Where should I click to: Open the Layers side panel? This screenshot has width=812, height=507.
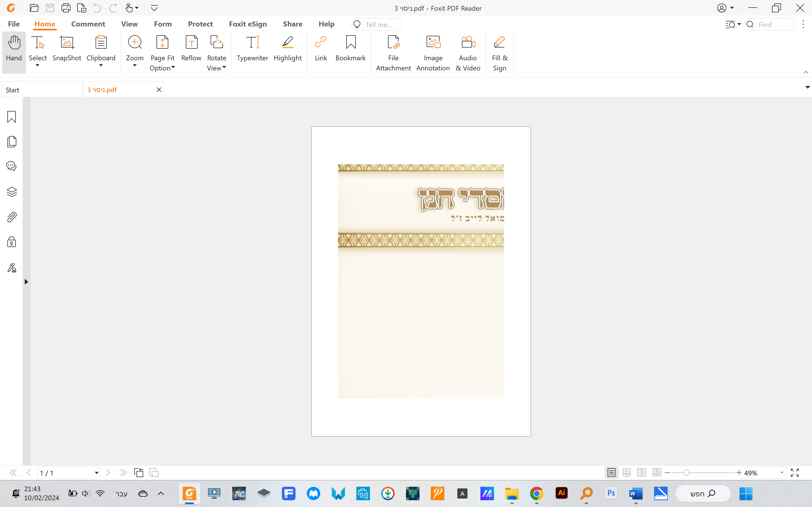pyautogui.click(x=12, y=192)
